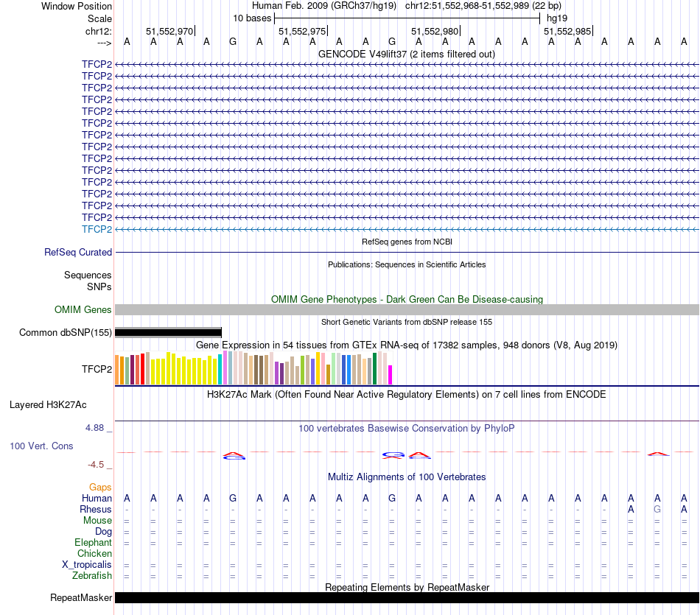700x615 pixels.
Task: Open the GENCODE V49lift37 track title
Action: coord(407,54)
